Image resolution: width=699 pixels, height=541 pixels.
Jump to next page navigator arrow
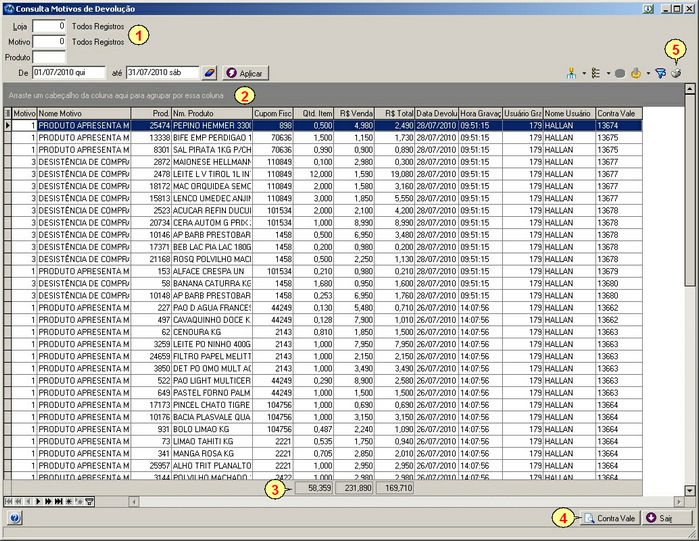point(49,502)
